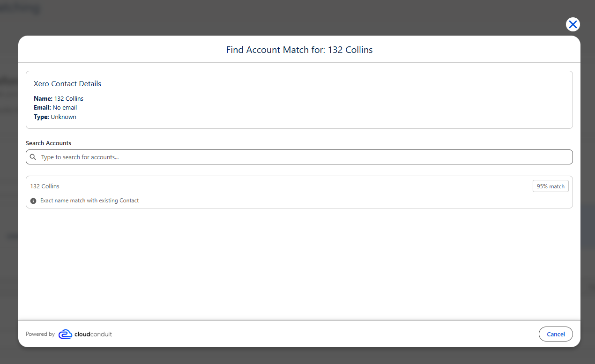This screenshot has height=364, width=595.
Task: Click the magnifier search icon
Action: [x=33, y=157]
